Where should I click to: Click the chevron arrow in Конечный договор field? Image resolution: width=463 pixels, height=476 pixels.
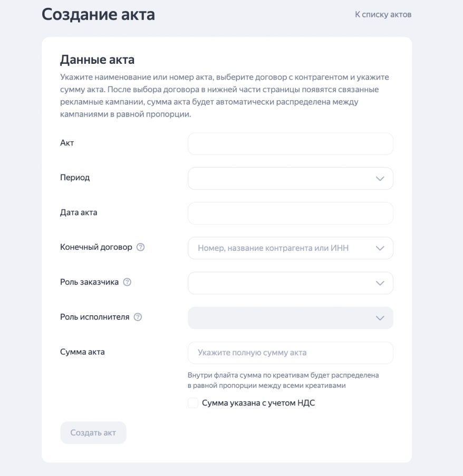coord(380,248)
